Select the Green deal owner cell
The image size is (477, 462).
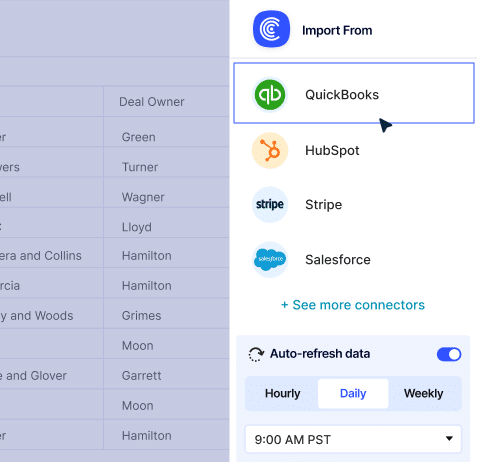point(166,132)
